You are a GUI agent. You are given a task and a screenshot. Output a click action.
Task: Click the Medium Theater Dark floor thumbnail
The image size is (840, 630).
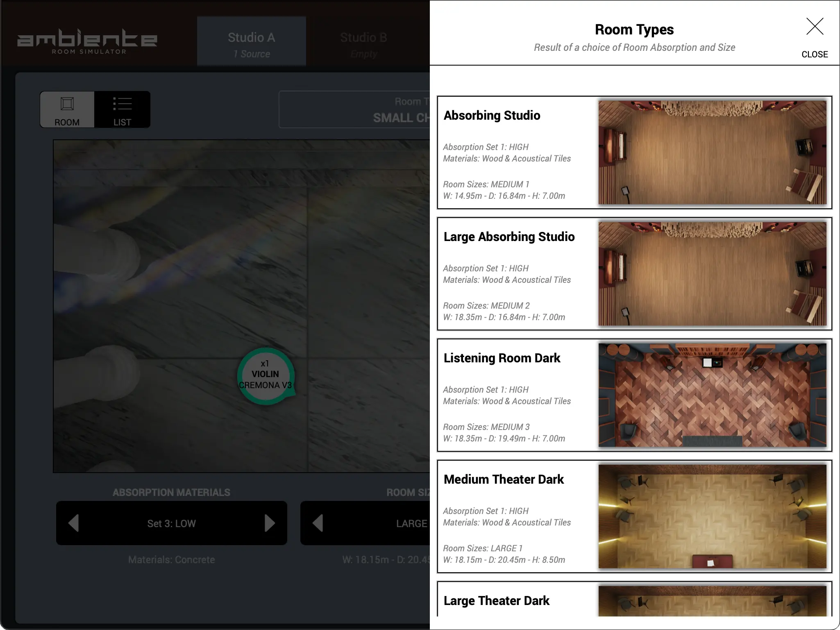point(712,516)
